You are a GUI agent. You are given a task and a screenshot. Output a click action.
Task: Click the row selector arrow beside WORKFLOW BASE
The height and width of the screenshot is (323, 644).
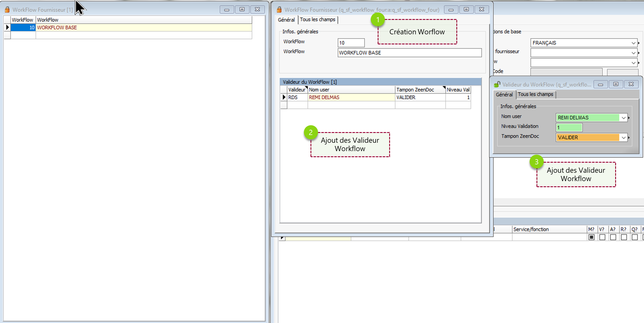pyautogui.click(x=7, y=28)
